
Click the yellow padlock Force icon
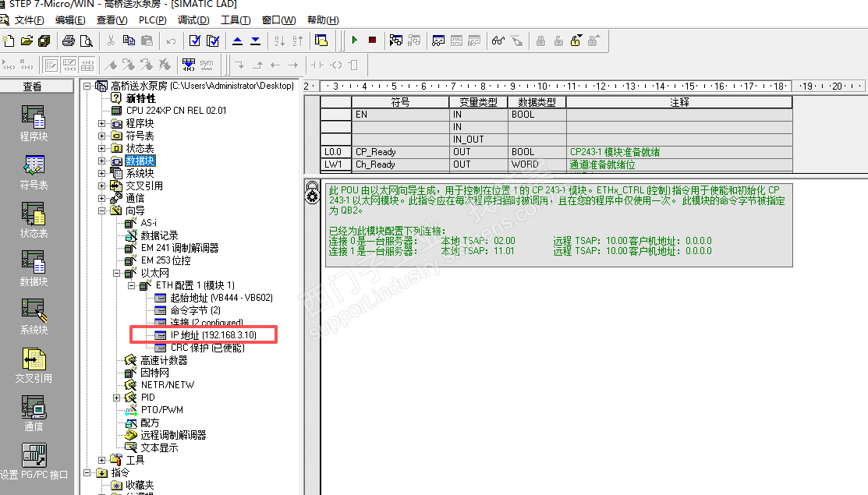coord(576,41)
